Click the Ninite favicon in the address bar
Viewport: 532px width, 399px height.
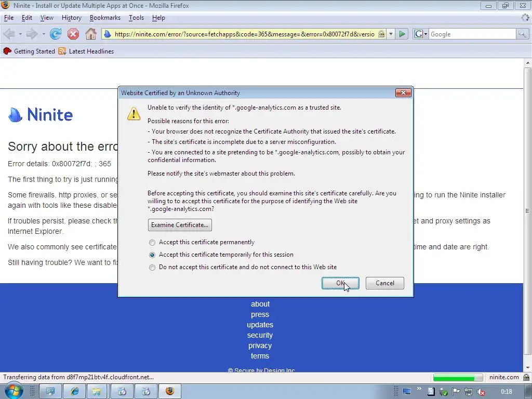[107, 34]
